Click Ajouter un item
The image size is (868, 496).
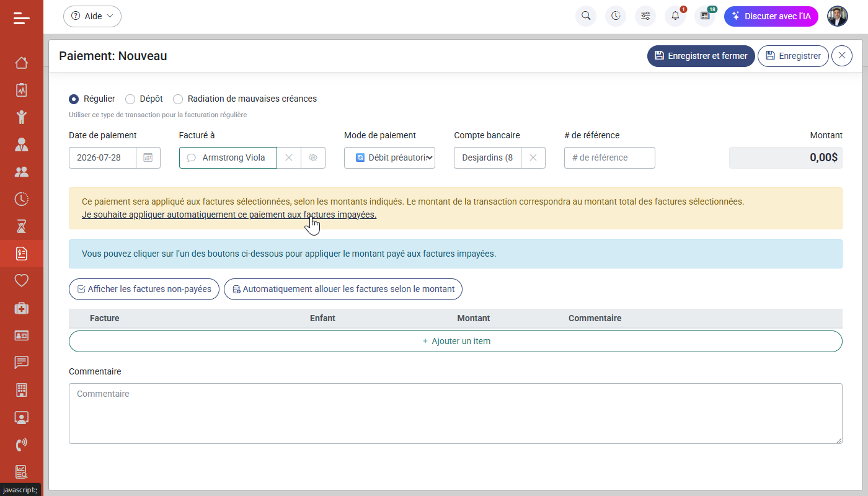click(x=456, y=341)
